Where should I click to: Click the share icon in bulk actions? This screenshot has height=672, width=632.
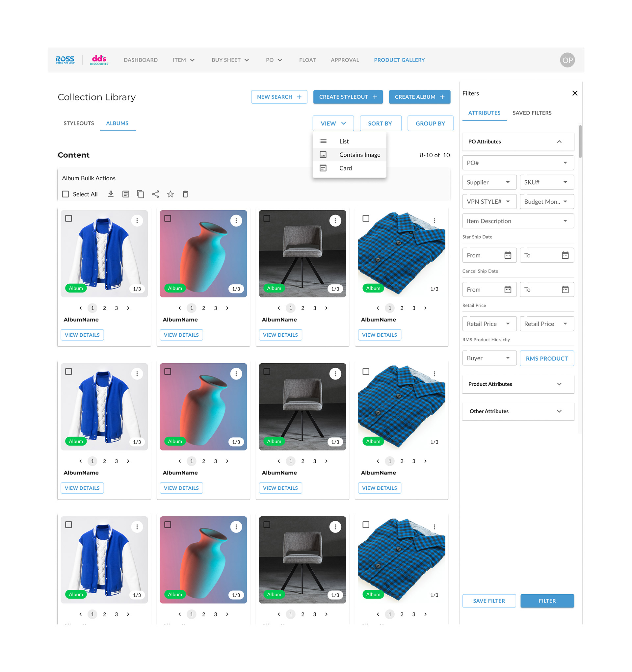click(x=156, y=194)
